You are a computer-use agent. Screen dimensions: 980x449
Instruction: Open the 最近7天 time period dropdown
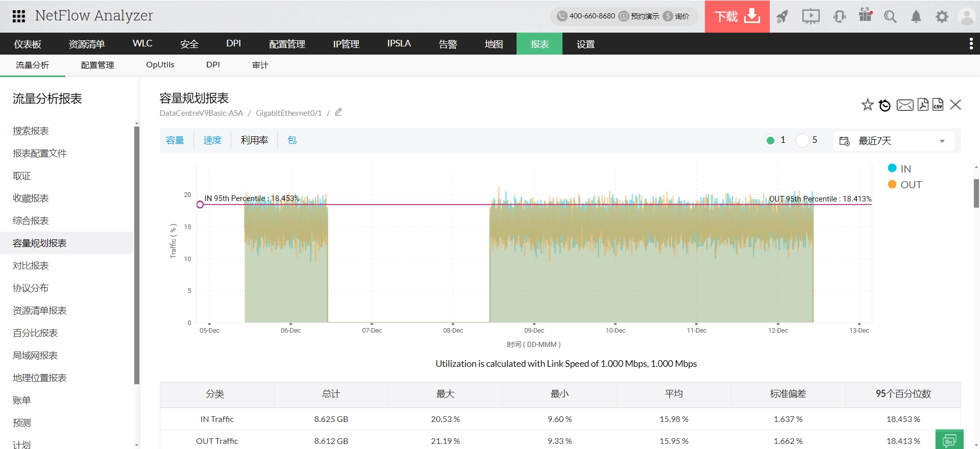coord(894,141)
